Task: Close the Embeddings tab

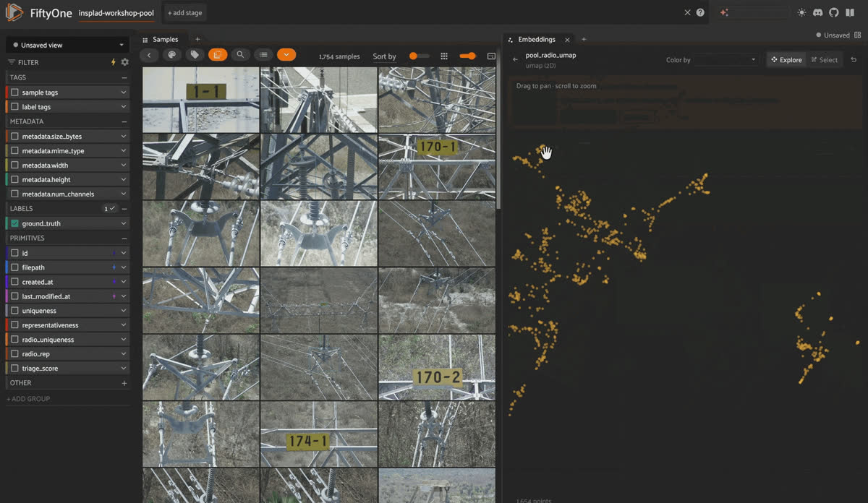Action: pyautogui.click(x=567, y=40)
